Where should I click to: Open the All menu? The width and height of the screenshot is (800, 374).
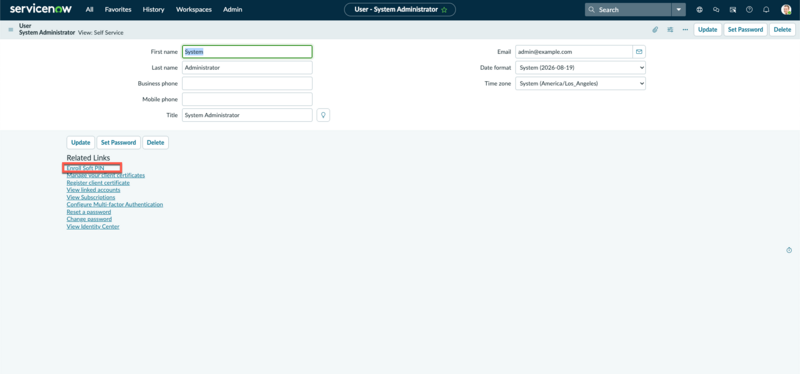(x=90, y=10)
